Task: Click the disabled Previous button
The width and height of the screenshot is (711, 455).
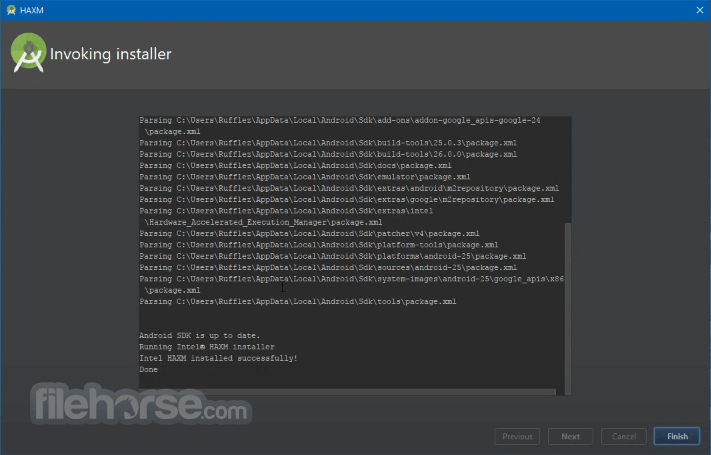Action: tap(517, 436)
